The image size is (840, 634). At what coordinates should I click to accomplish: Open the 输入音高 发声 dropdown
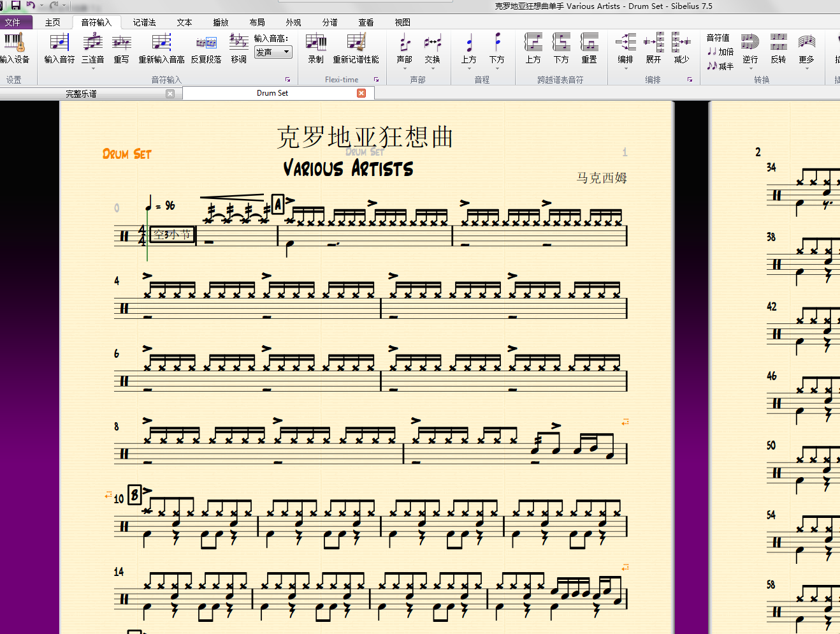273,52
